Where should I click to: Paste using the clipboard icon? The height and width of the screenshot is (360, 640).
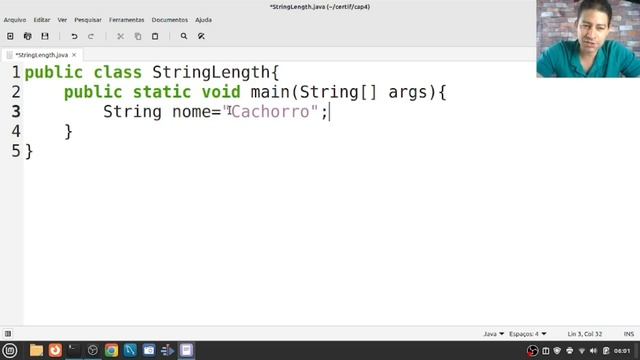click(x=155, y=36)
